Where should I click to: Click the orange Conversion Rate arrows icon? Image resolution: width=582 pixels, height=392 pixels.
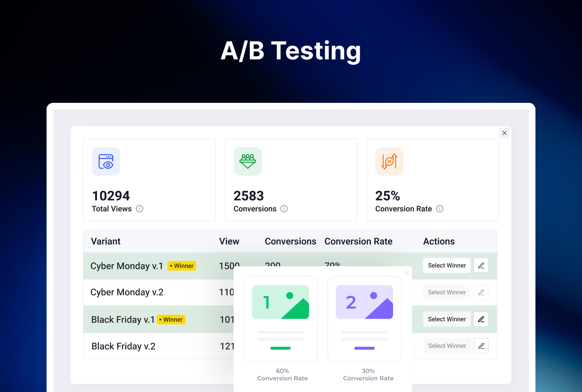tap(389, 161)
